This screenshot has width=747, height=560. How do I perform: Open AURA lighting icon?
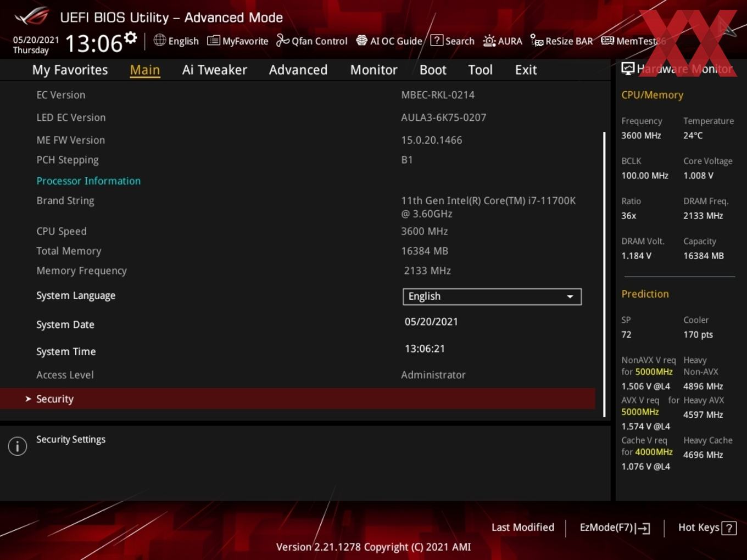tap(489, 41)
